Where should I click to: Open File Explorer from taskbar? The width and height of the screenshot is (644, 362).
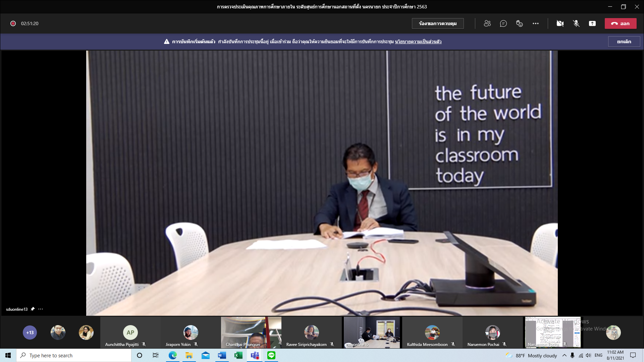pyautogui.click(x=189, y=355)
